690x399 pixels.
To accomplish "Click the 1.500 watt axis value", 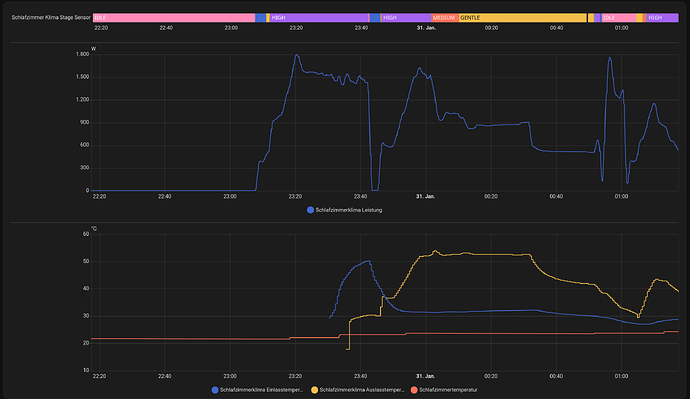I will (82, 77).
